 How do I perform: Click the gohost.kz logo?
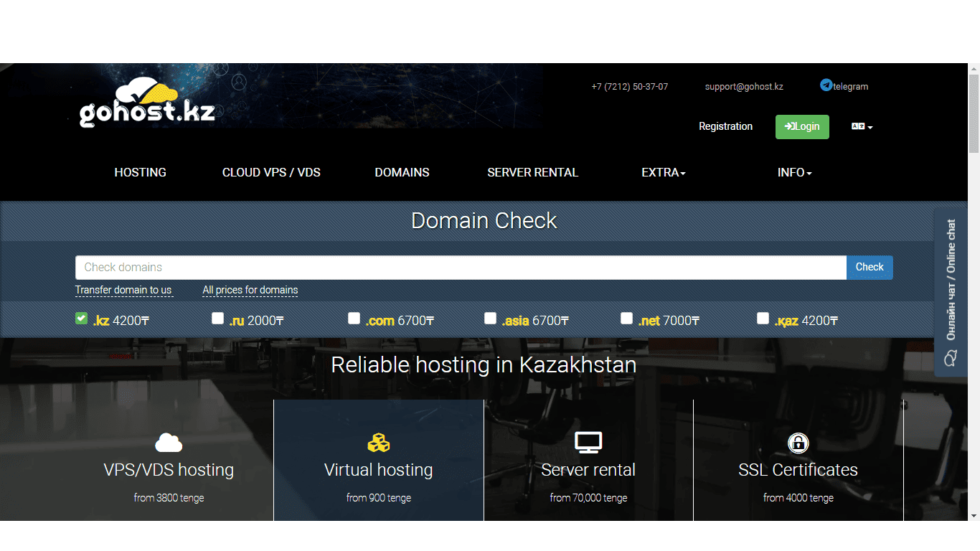tap(147, 103)
